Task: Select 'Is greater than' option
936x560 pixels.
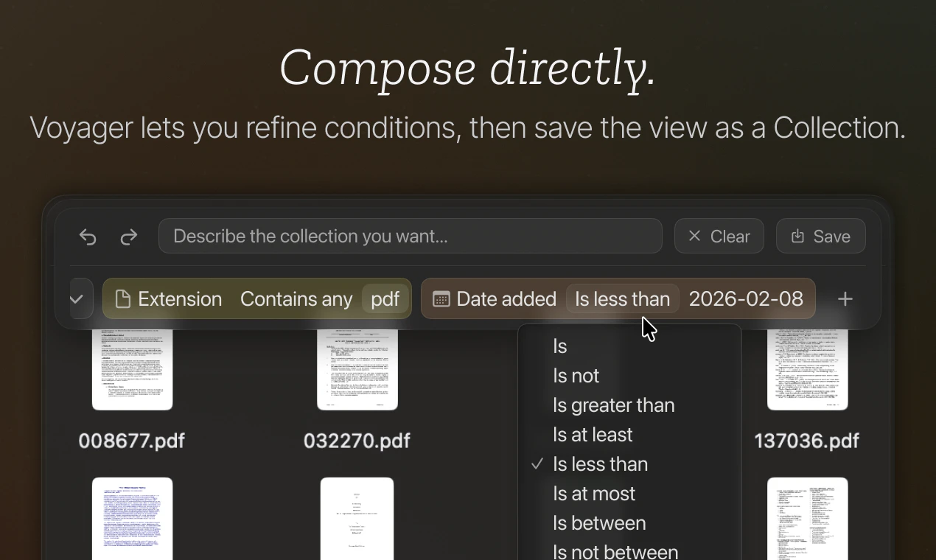Action: (x=613, y=405)
